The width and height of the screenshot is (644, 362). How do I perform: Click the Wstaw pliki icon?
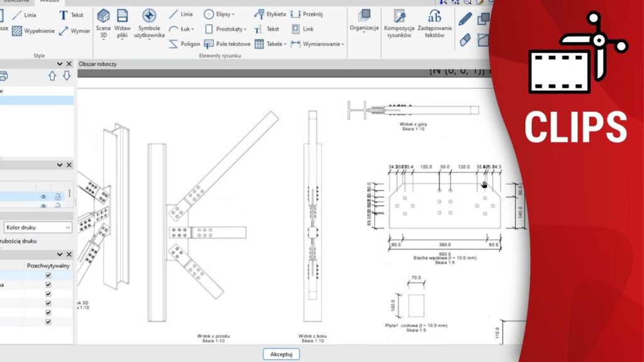[x=123, y=24]
